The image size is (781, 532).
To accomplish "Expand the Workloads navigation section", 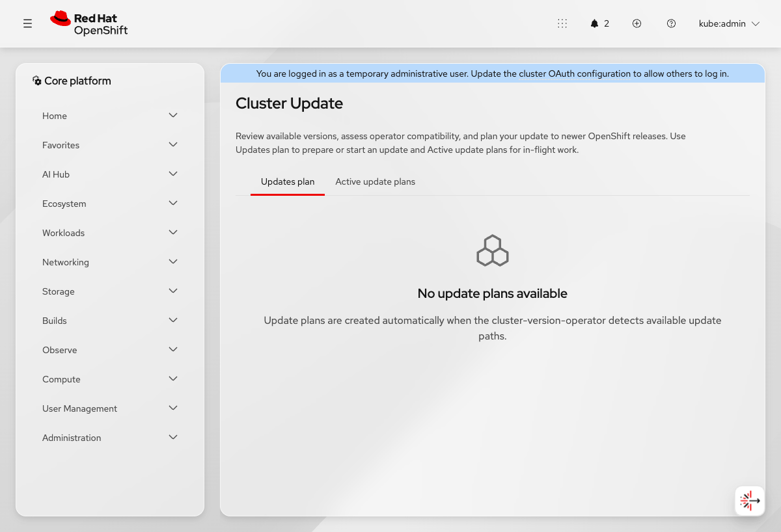I will pos(110,233).
